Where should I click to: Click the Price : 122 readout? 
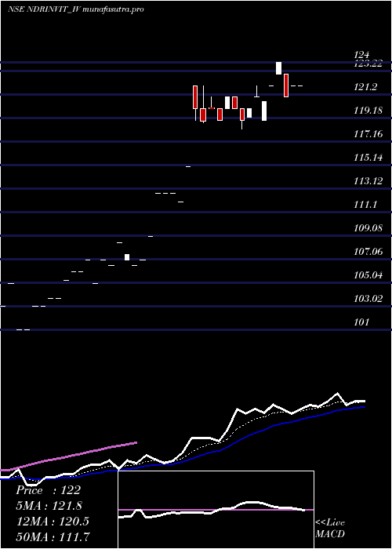49,490
